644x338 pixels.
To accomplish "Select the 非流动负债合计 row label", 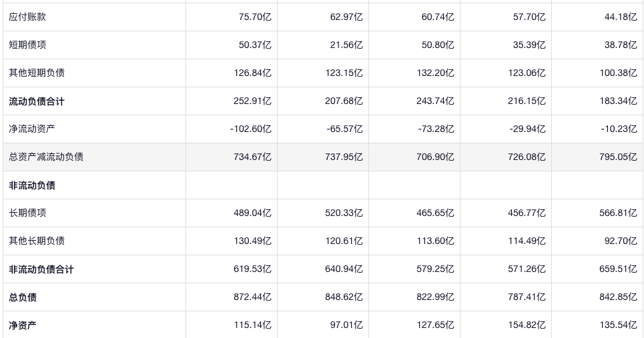I will coord(41,269).
